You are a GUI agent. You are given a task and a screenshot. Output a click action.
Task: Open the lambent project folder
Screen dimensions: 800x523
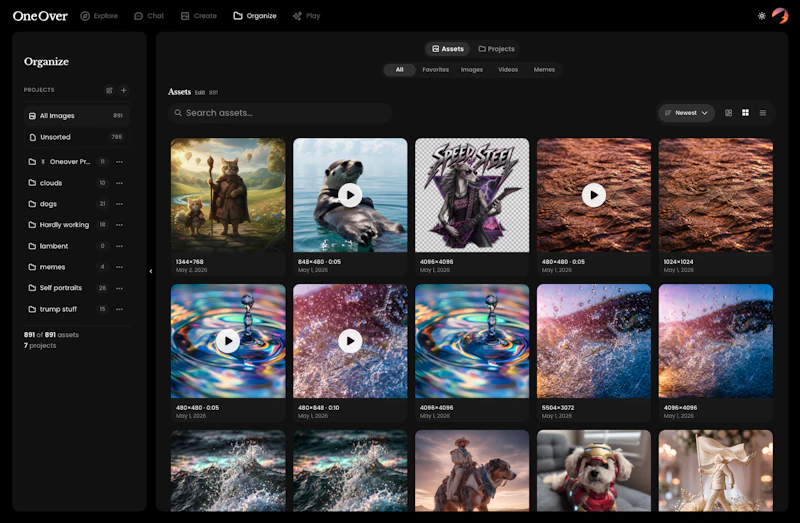pos(54,246)
